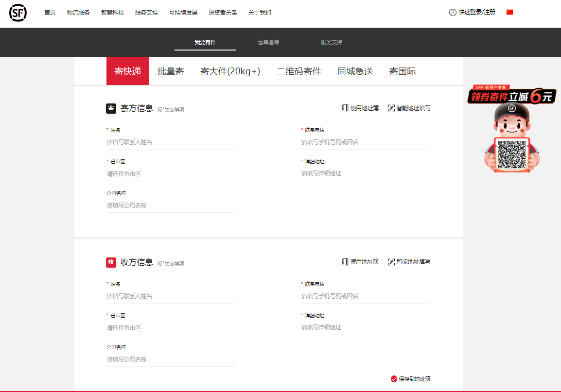
Task: Click 快速登录/注册 link
Action: (477, 12)
